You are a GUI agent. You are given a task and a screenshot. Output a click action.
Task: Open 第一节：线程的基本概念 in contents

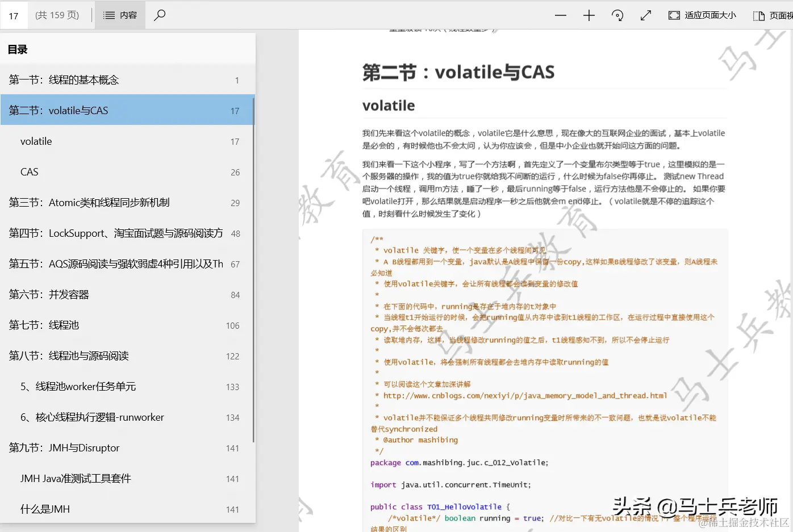click(127, 80)
